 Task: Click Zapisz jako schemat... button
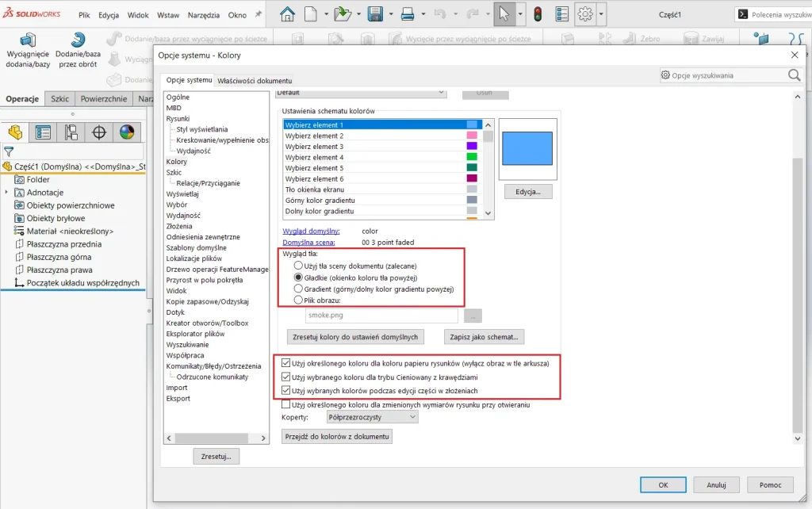[484, 337]
